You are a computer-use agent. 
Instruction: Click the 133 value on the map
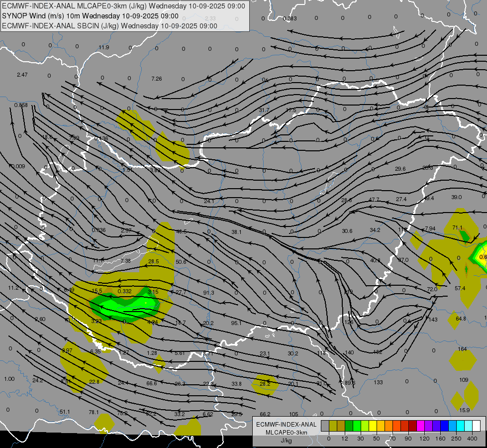(378, 382)
